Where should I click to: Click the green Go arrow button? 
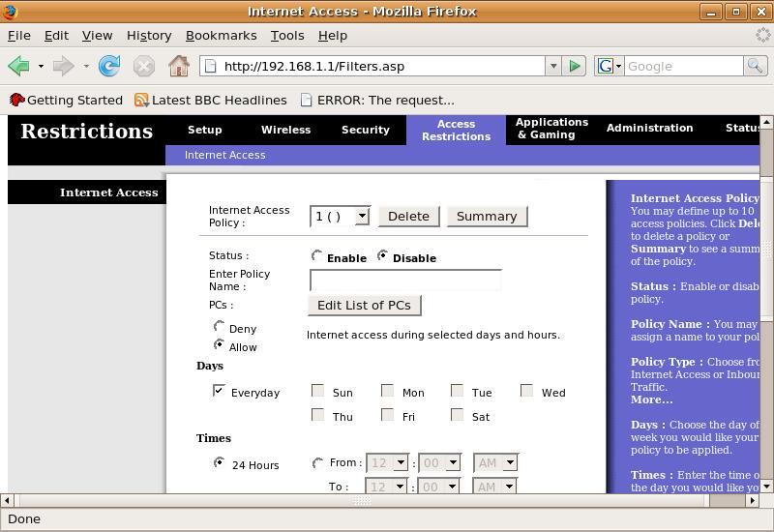point(575,66)
